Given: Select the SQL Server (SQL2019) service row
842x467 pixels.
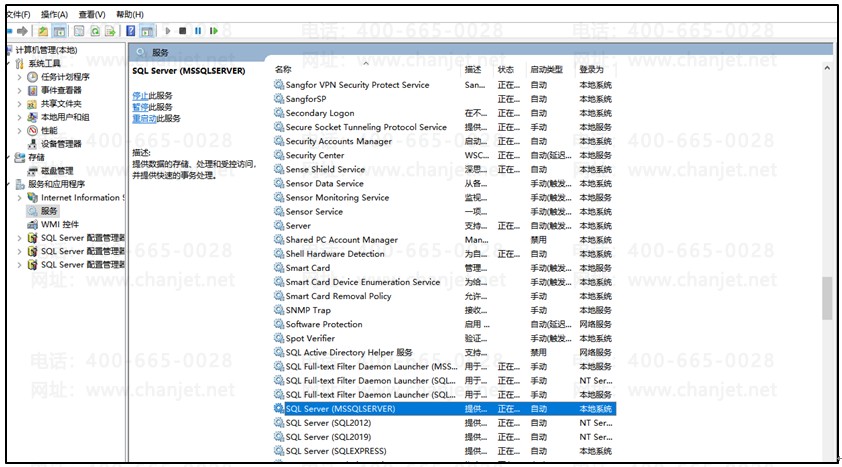Looking at the screenshot, I should pyautogui.click(x=445, y=437).
